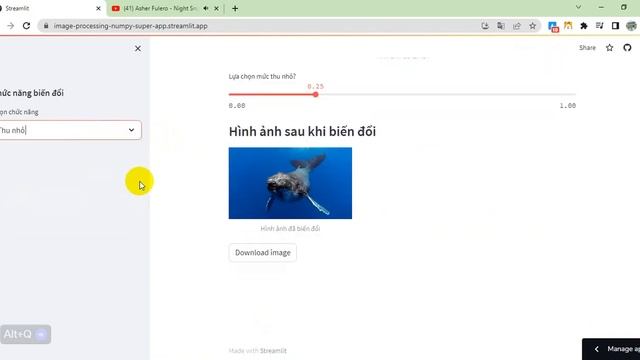This screenshot has height=360, width=640.
Task: Click the yellow extension icon in toolbar
Action: (x=568, y=26)
